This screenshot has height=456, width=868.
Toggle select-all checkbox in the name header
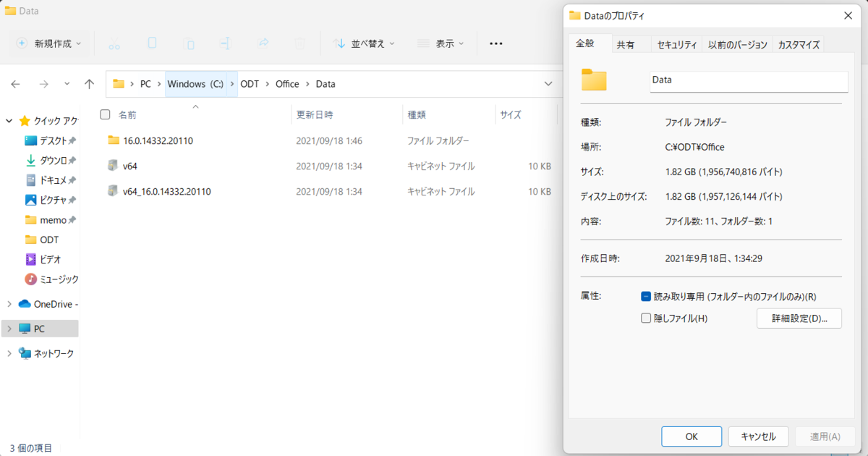[105, 114]
